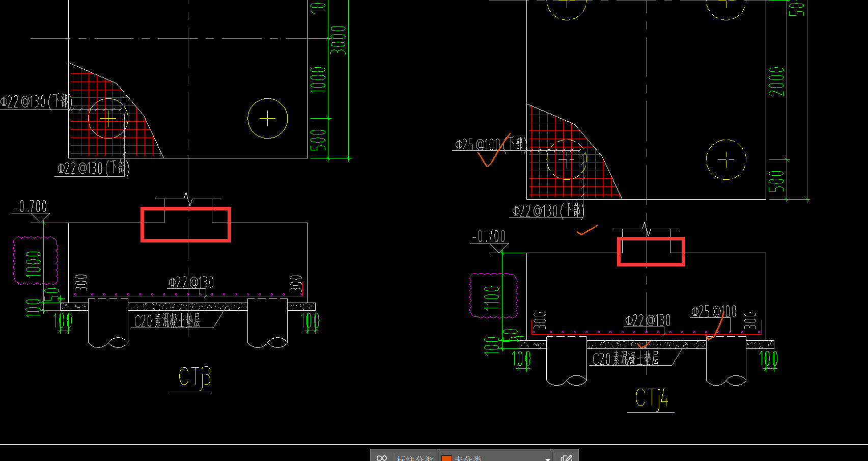Select the CTj3 drawing title
Viewport: 868px width, 461px height.
[x=194, y=377]
